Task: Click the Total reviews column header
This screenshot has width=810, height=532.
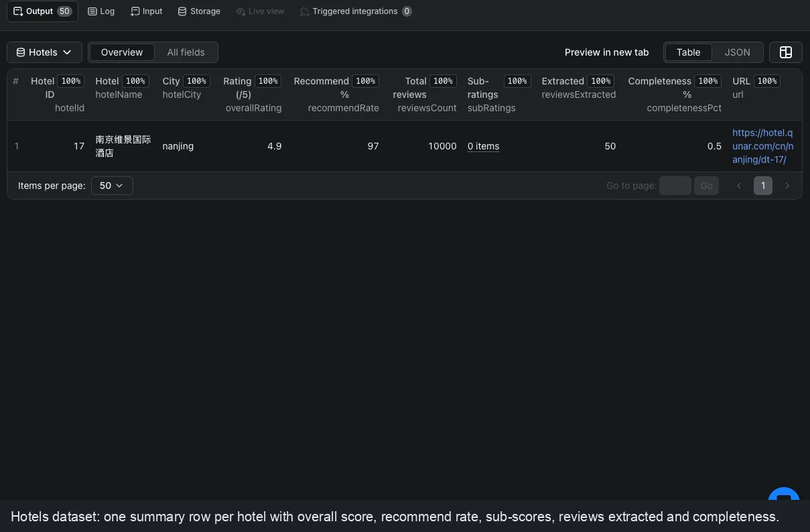Action: 423,94
